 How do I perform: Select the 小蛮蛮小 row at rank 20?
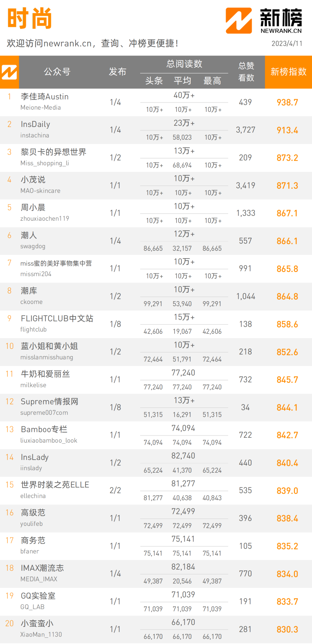coord(156,629)
